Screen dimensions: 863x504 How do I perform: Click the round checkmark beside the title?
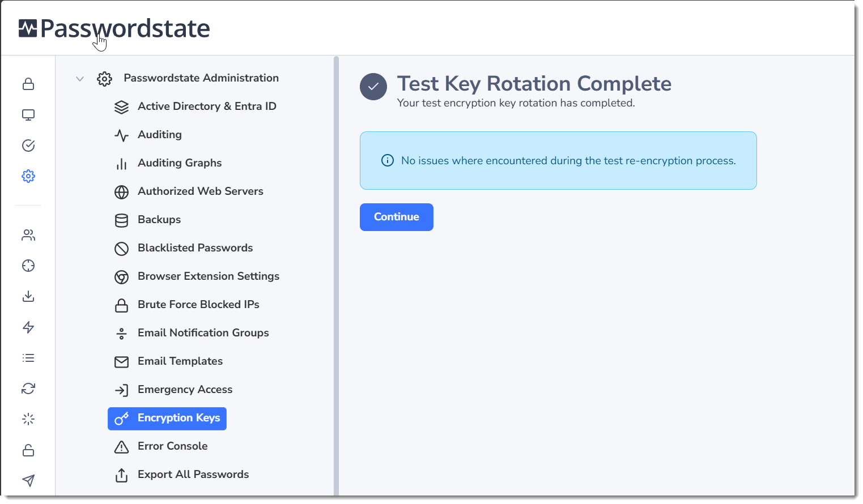[373, 87]
